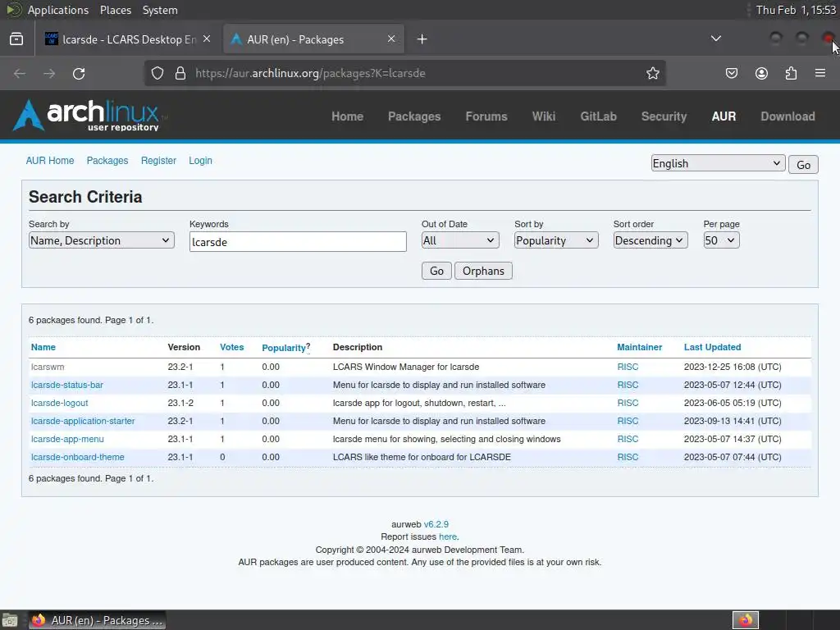Open the Search by dropdown
The height and width of the screenshot is (630, 840).
(x=101, y=240)
